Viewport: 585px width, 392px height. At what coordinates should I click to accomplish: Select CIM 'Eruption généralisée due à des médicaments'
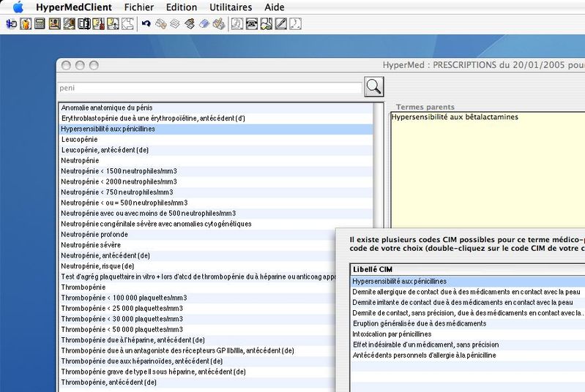click(468, 323)
